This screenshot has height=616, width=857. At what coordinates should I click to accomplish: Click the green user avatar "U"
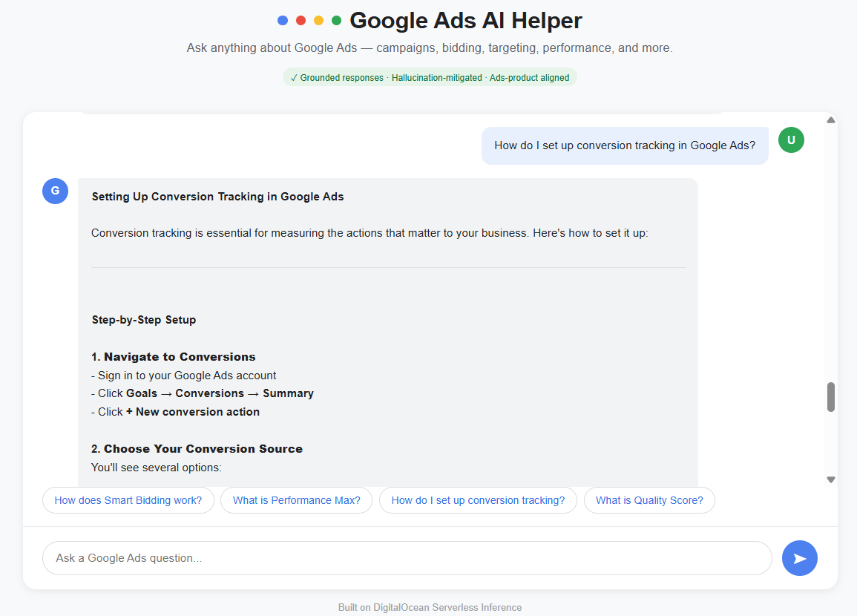[x=791, y=140]
